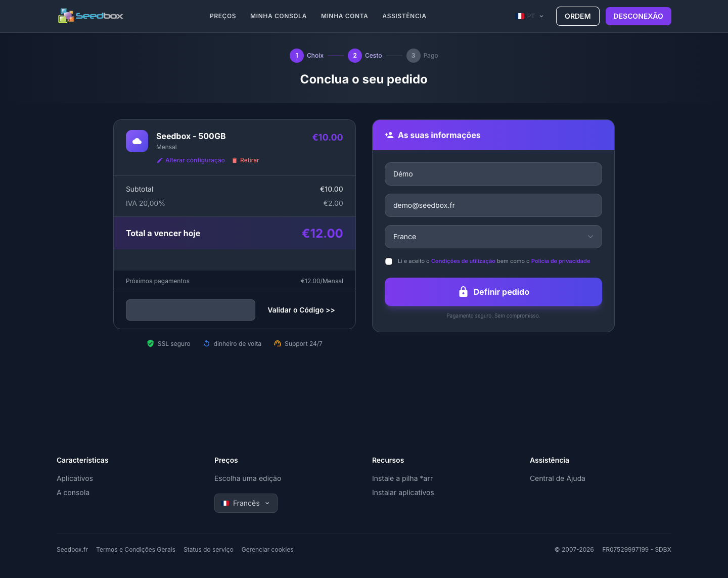Click the name field containing Démo

click(x=493, y=174)
